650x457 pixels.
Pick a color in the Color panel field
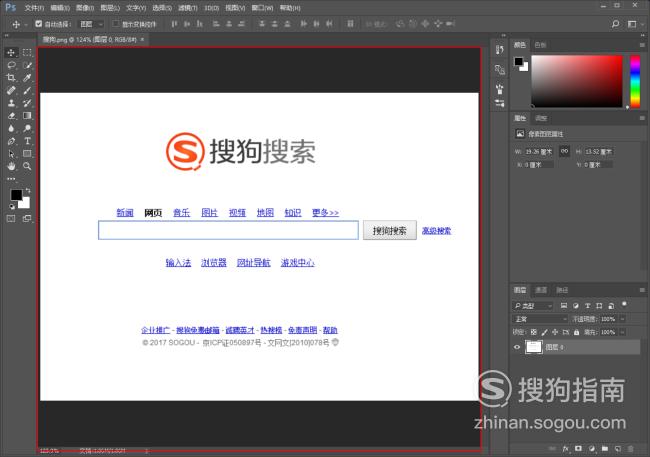pos(577,81)
